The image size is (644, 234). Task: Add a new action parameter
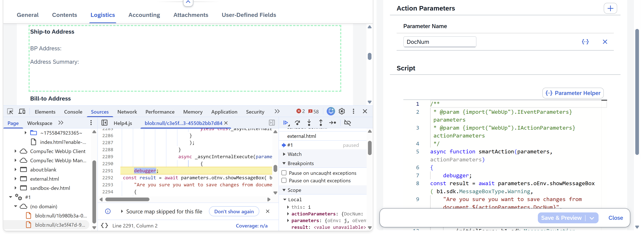610,8
